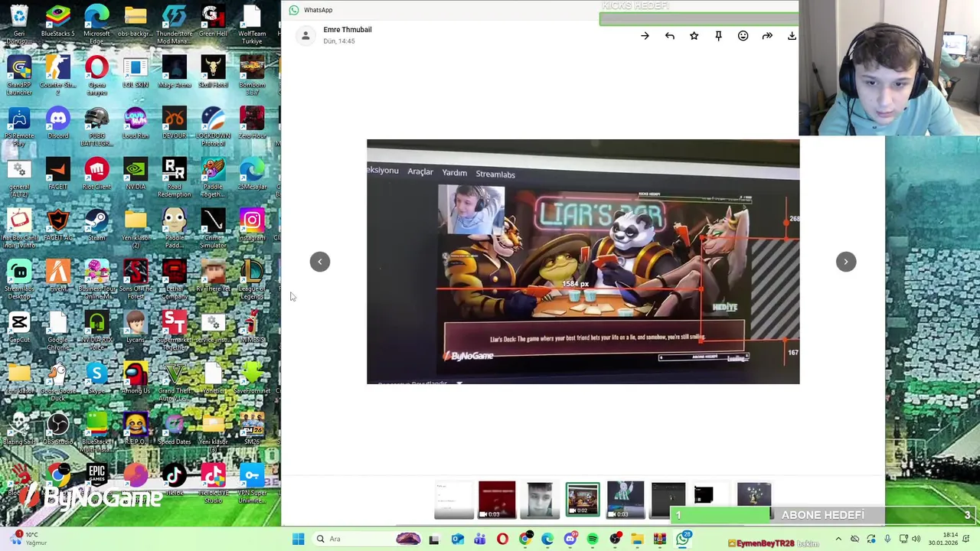Image resolution: width=980 pixels, height=551 pixels.
Task: Open WinRAR from the taskbar
Action: click(660, 539)
